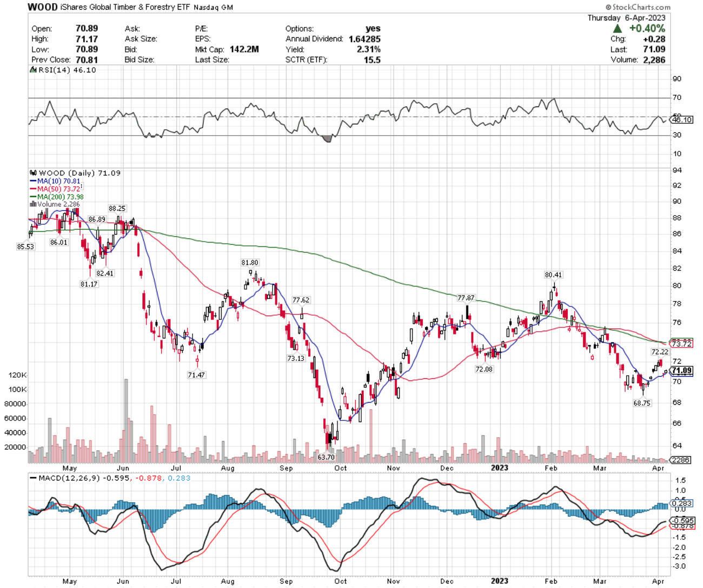Viewport: 703px width, 588px height.
Task: Click the date Thursday 6-Apr-2023
Action: (627, 18)
